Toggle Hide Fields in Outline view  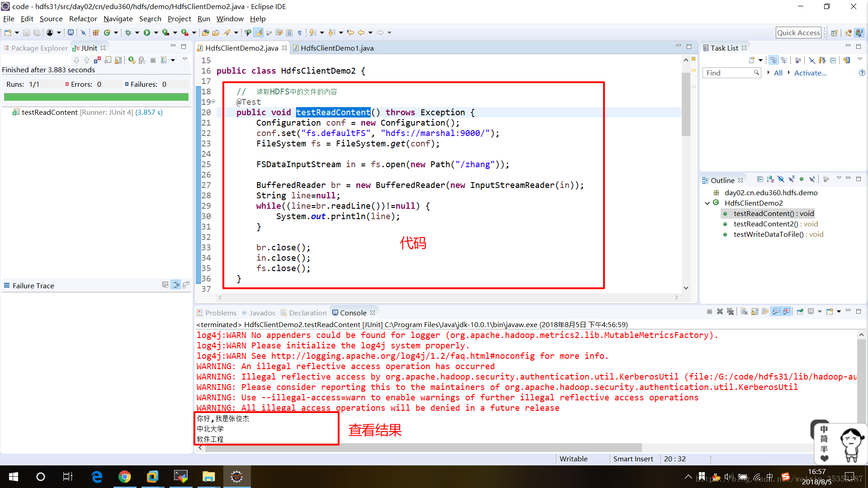781,179
